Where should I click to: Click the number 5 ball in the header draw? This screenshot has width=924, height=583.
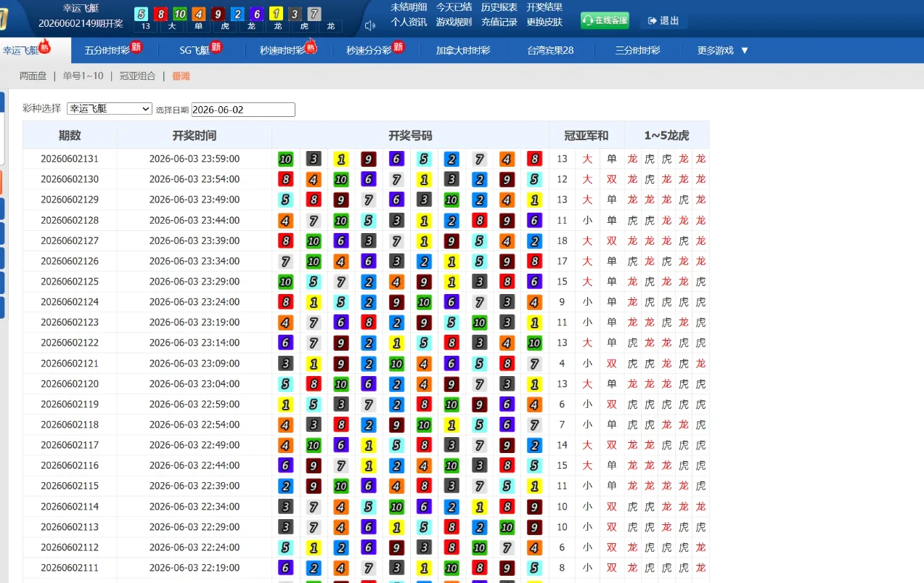(142, 13)
